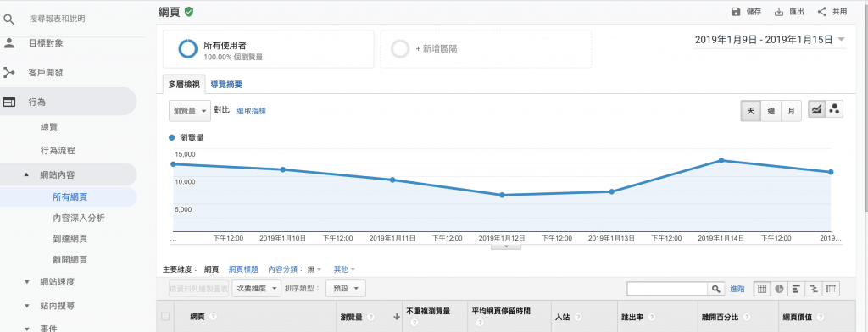Select the percentage pie chart view icon

pos(780,288)
